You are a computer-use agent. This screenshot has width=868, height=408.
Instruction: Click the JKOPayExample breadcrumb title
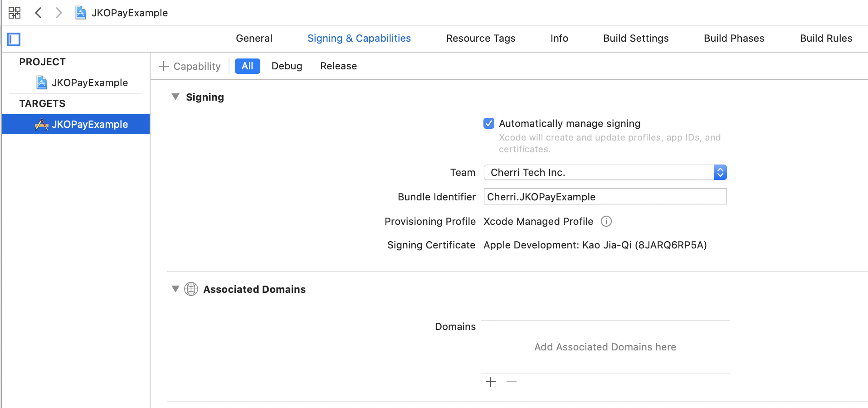coord(130,13)
